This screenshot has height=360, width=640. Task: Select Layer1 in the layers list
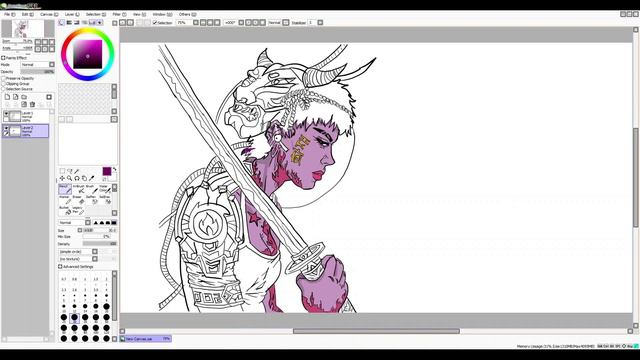click(25, 116)
